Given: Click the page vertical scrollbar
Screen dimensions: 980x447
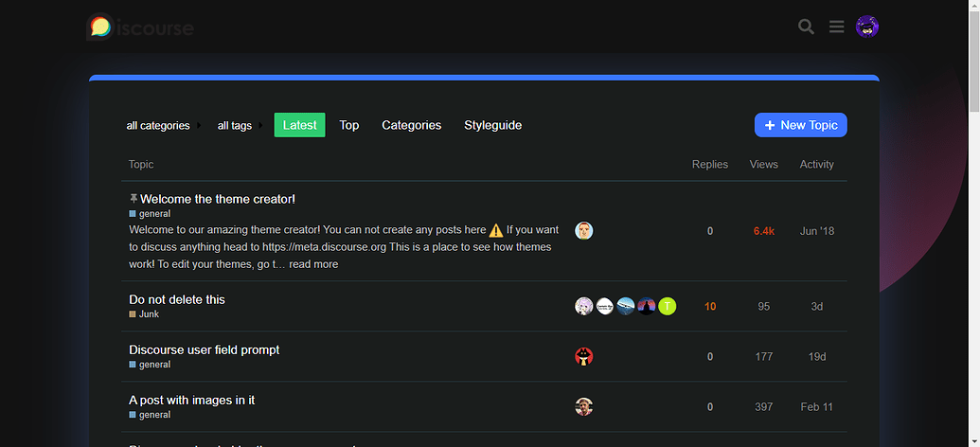Looking at the screenshot, I should [972, 189].
